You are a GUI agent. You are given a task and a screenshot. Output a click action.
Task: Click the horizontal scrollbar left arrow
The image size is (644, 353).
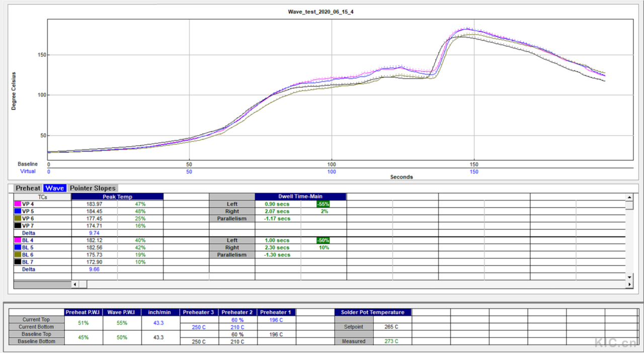[75, 285]
